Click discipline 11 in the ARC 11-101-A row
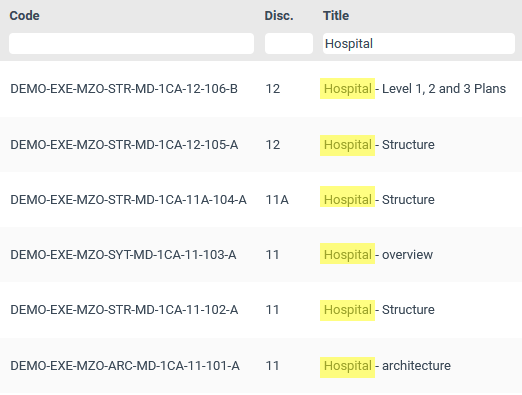This screenshot has width=522, height=395. [272, 366]
